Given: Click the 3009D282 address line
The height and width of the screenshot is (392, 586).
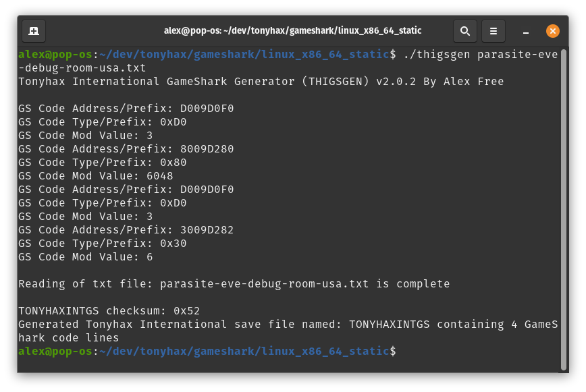Looking at the screenshot, I should (126, 230).
